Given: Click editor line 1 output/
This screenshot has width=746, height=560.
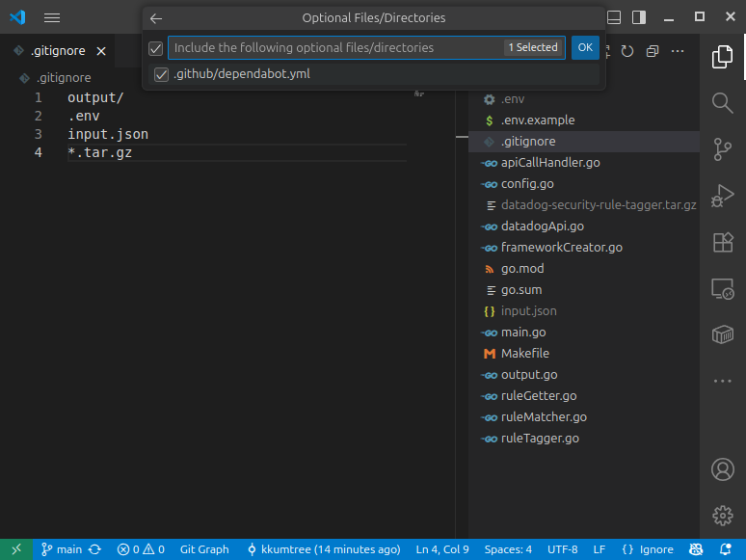Looking at the screenshot, I should (x=95, y=98).
